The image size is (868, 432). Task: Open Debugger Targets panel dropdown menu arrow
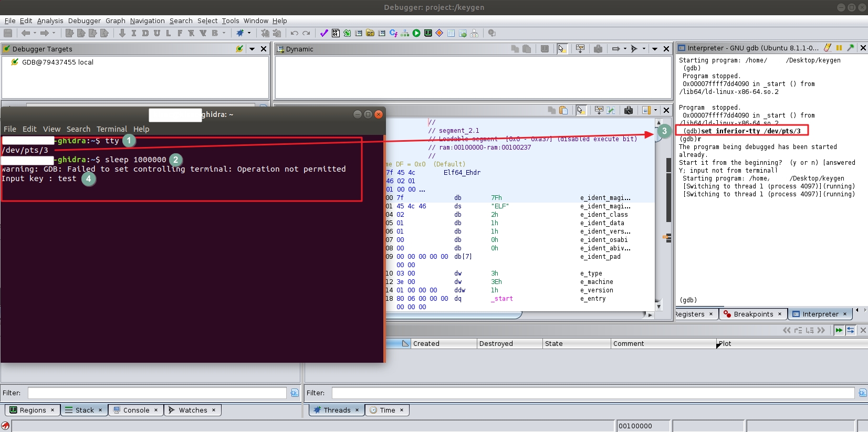(252, 49)
